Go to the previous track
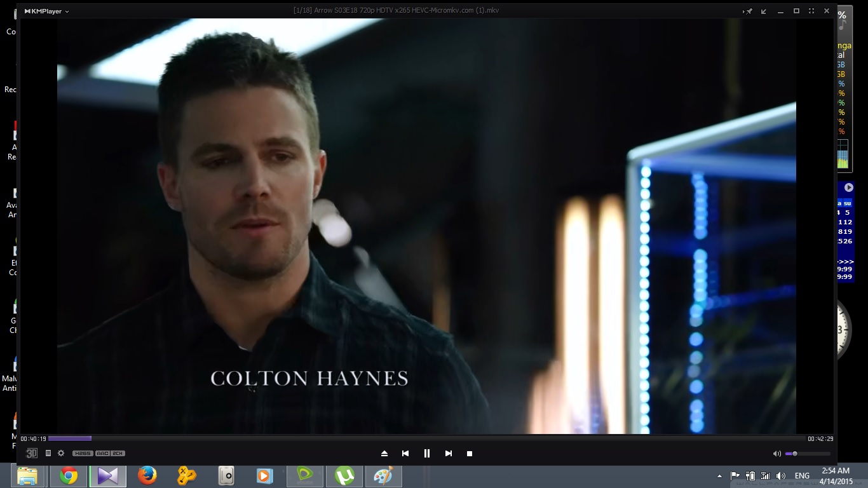Screen dimensions: 868x488 (405, 454)
